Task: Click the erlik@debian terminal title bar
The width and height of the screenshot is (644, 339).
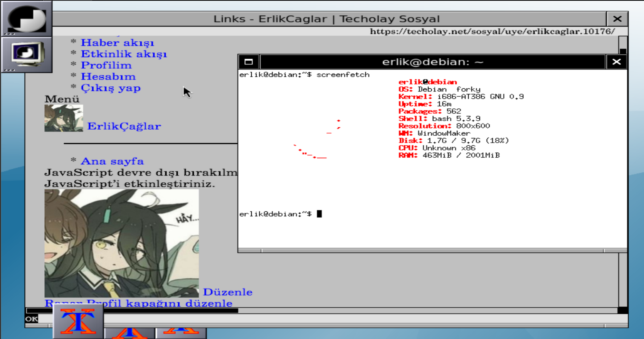Action: (432, 62)
